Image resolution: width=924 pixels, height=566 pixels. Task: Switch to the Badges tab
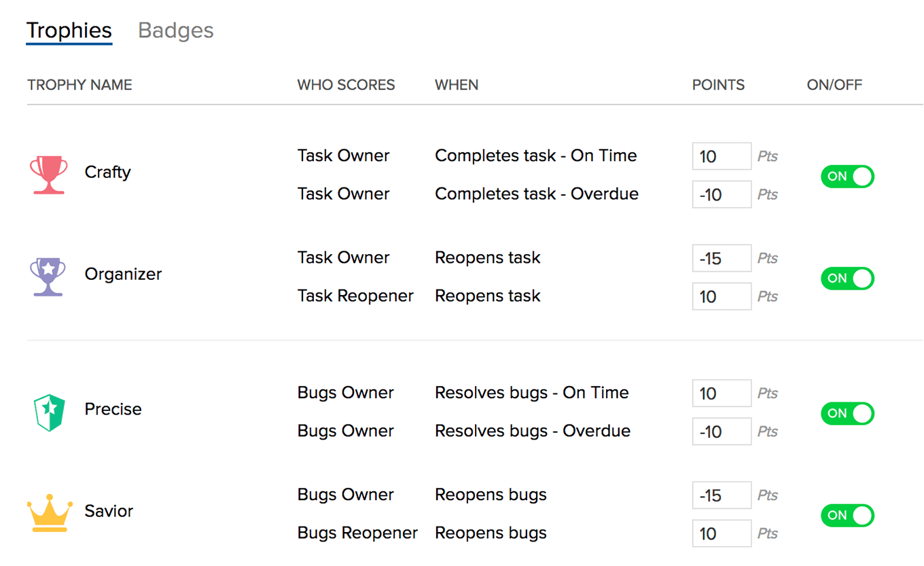point(176,31)
